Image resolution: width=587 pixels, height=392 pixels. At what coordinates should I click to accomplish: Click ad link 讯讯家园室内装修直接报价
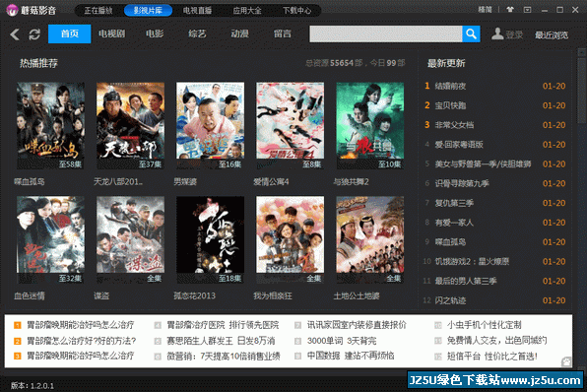pos(357,325)
